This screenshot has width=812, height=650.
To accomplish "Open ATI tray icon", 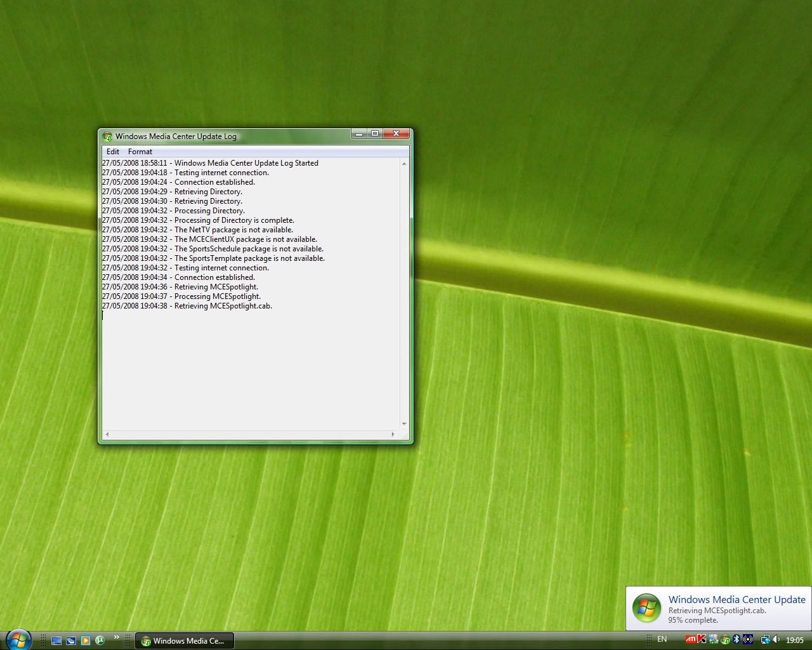I will 691,639.
